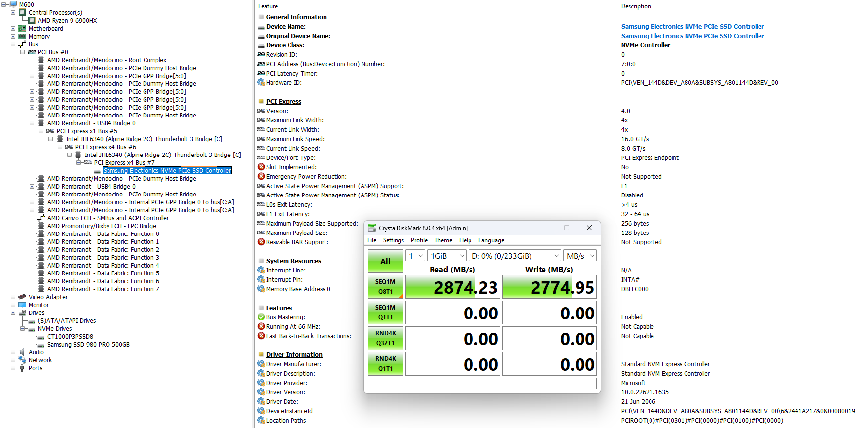Image resolution: width=868 pixels, height=428 pixels.
Task: Click the PCI Bus #0 icon
Action: click(32, 52)
